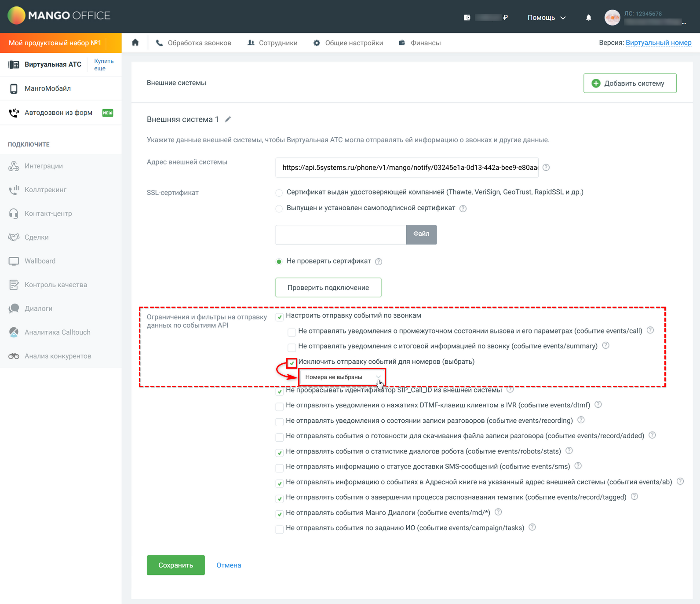
Task: Open Общие настройки tab
Action: (348, 43)
